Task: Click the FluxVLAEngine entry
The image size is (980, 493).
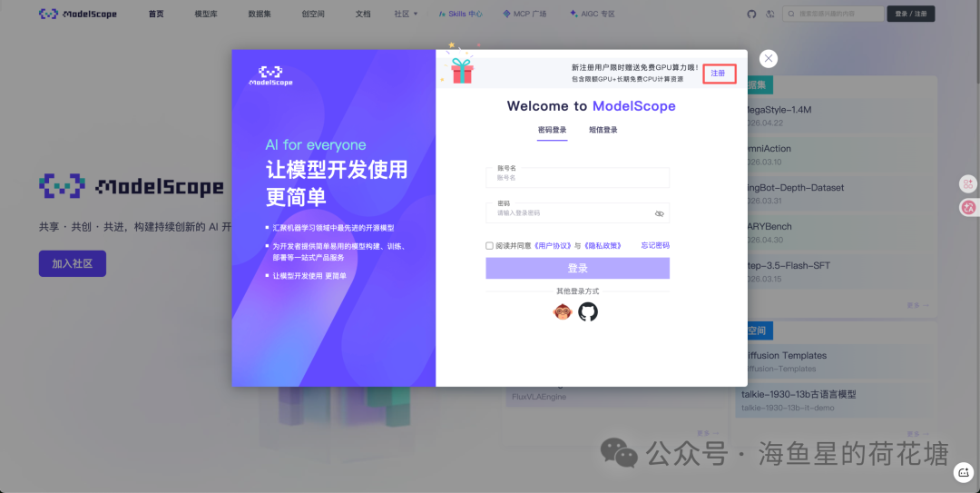Action: point(539,397)
